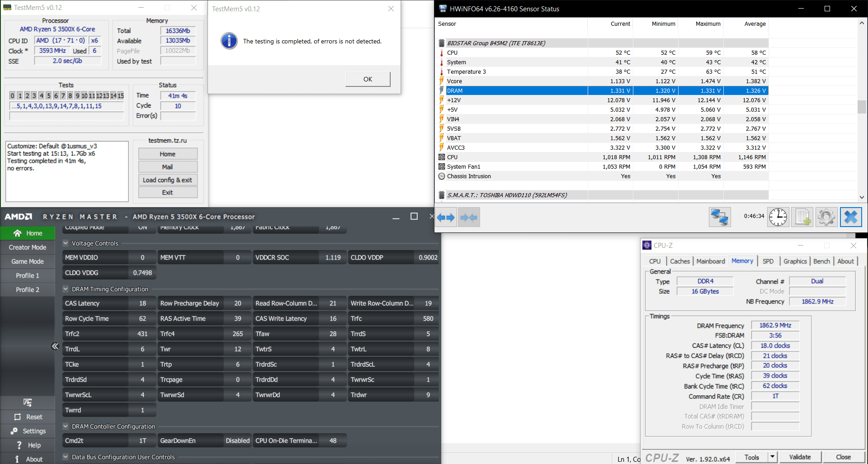Open the CPU-Z Tools dropdown arrow

tap(772, 457)
